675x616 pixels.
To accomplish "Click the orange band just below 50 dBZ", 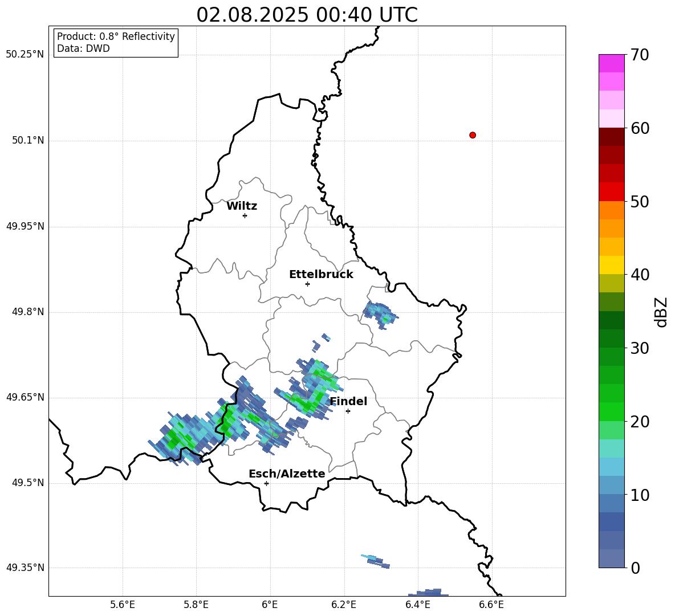I will click(x=611, y=210).
